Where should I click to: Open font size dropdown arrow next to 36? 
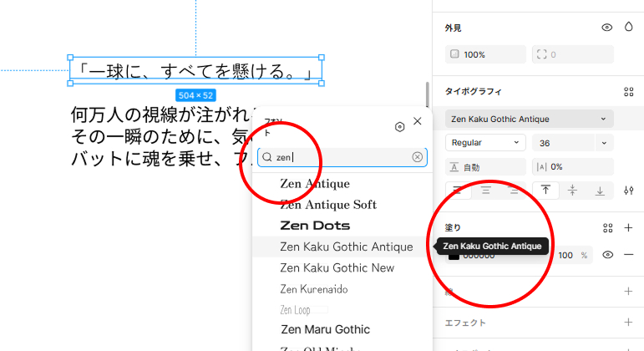[x=604, y=143]
